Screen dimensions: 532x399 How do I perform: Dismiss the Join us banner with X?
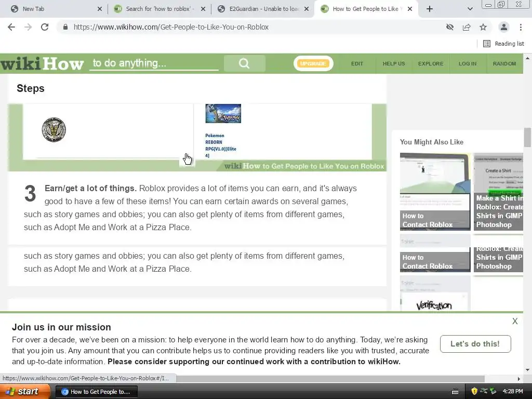click(515, 321)
